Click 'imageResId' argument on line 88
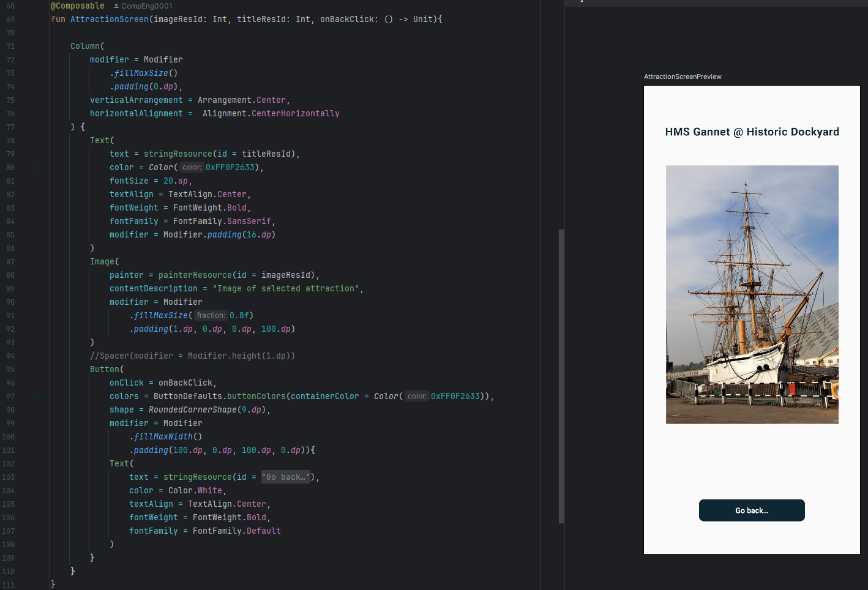This screenshot has height=590, width=868. [286, 275]
